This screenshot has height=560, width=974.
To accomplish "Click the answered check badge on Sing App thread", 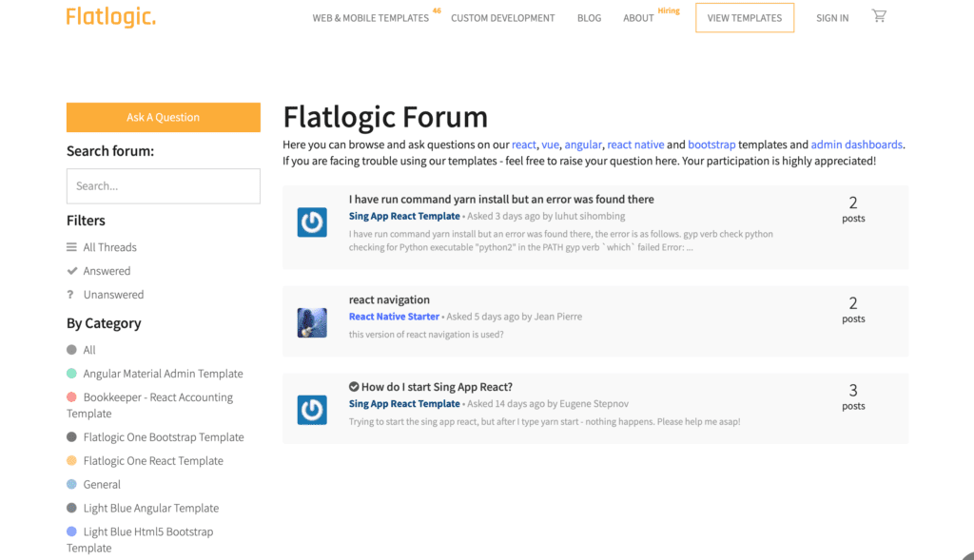I will click(354, 387).
